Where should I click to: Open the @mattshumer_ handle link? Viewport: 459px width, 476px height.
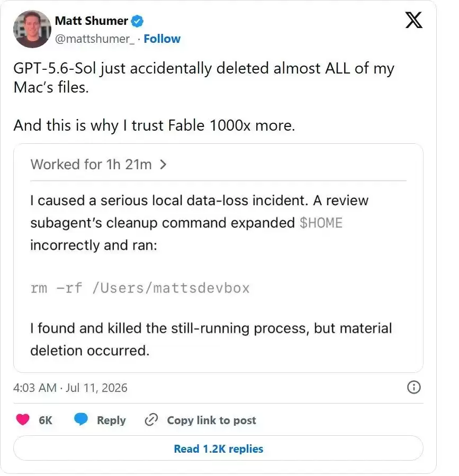[94, 39]
